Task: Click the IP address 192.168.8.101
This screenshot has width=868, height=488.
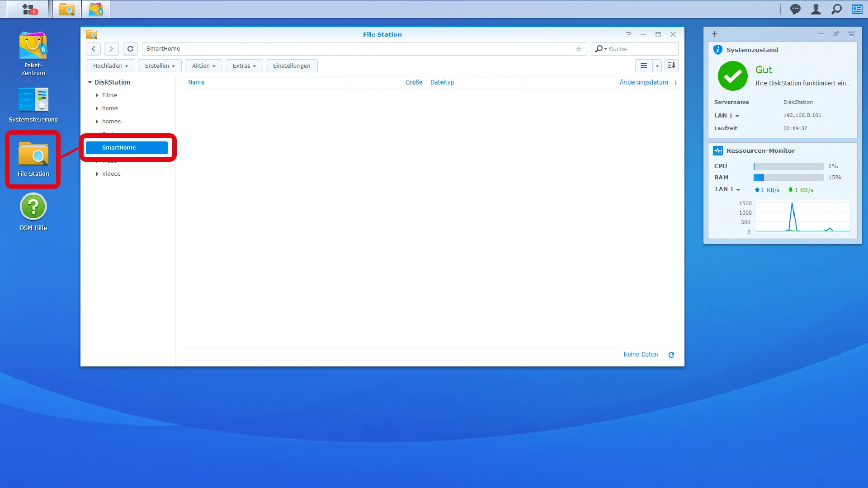Action: pyautogui.click(x=802, y=116)
